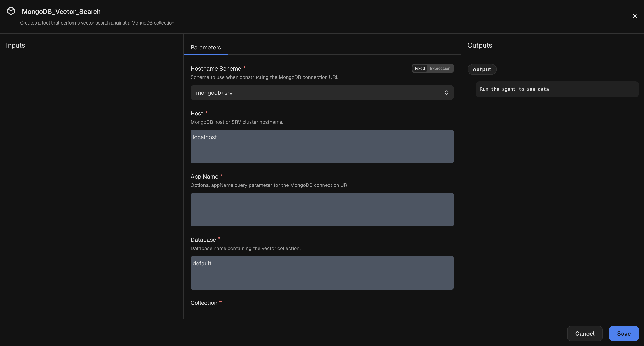Open the Hostname Scheme dropdown
The width and height of the screenshot is (644, 346).
[322, 92]
